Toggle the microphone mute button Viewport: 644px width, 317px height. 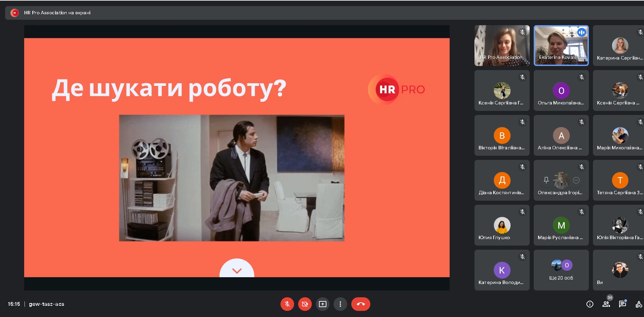click(x=287, y=304)
